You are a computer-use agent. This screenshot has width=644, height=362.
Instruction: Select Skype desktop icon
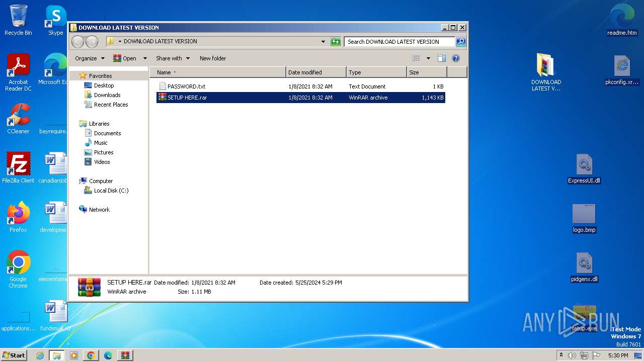[x=55, y=20]
